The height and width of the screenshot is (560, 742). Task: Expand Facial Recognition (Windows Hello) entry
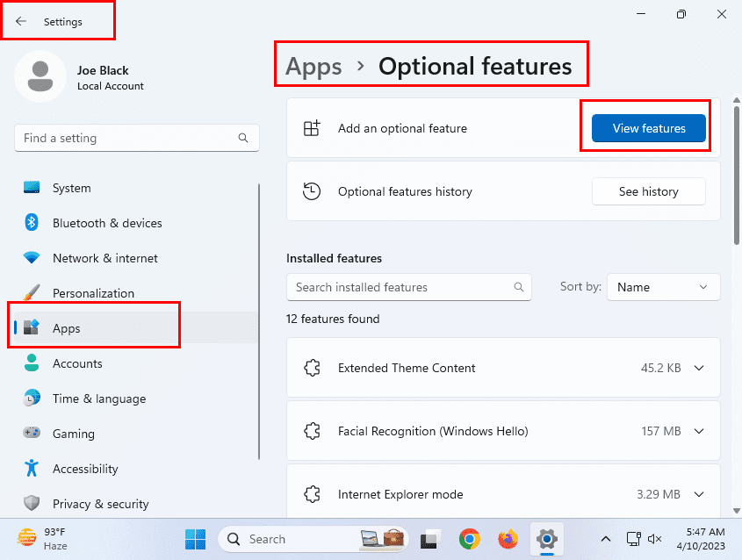(699, 431)
